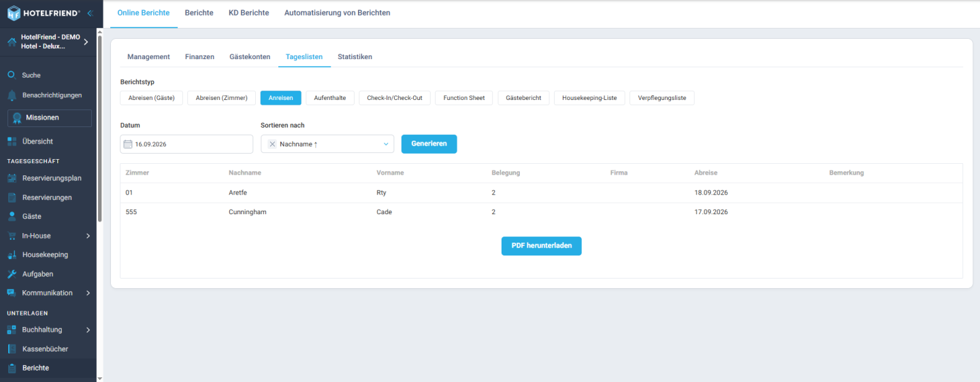Expand Buchhaltung submenu arrow
The width and height of the screenshot is (980, 382).
88,330
